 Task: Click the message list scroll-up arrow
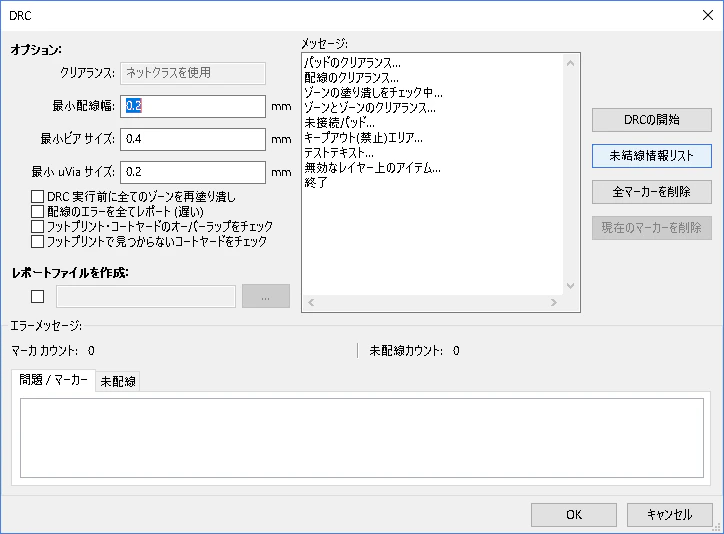570,63
